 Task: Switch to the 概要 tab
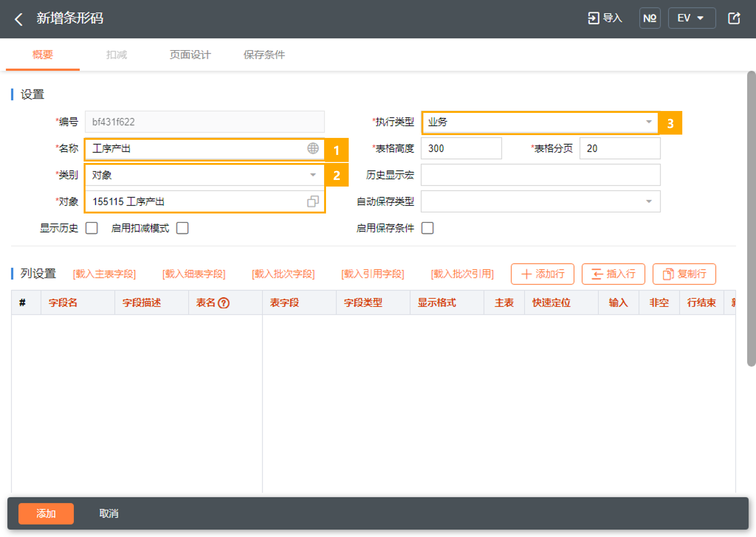pyautogui.click(x=43, y=55)
